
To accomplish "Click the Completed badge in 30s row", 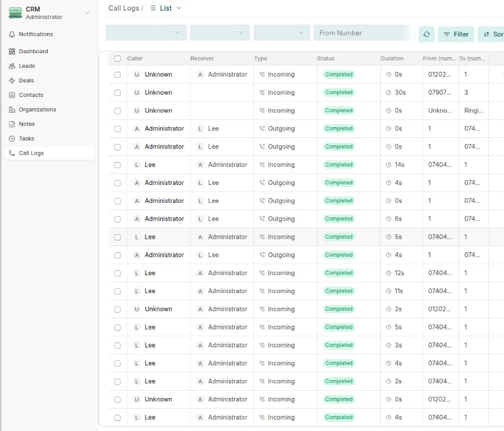I will 339,92.
